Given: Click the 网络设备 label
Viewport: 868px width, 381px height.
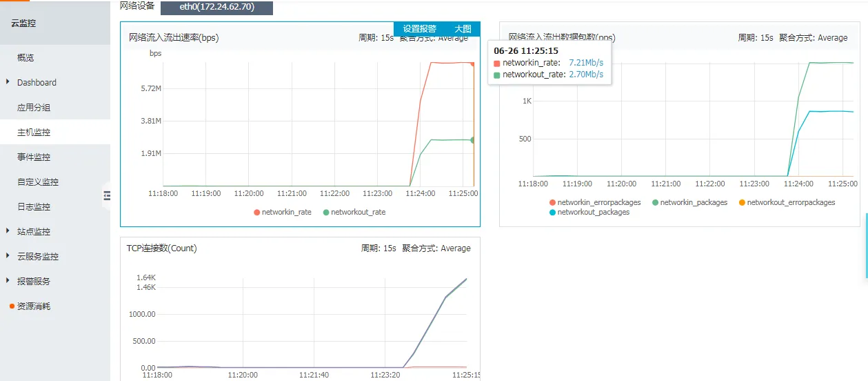Looking at the screenshot, I should (x=137, y=6).
